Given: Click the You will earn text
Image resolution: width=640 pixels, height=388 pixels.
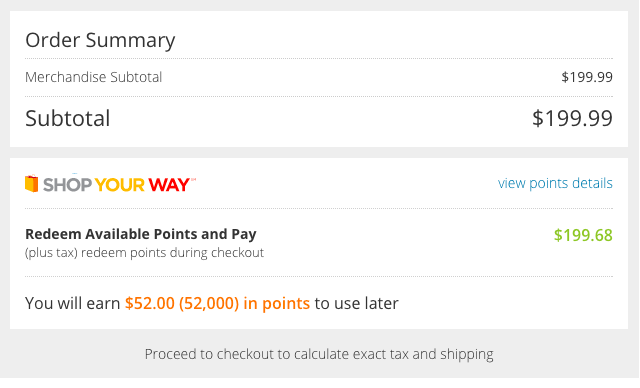Looking at the screenshot, I should point(73,304).
